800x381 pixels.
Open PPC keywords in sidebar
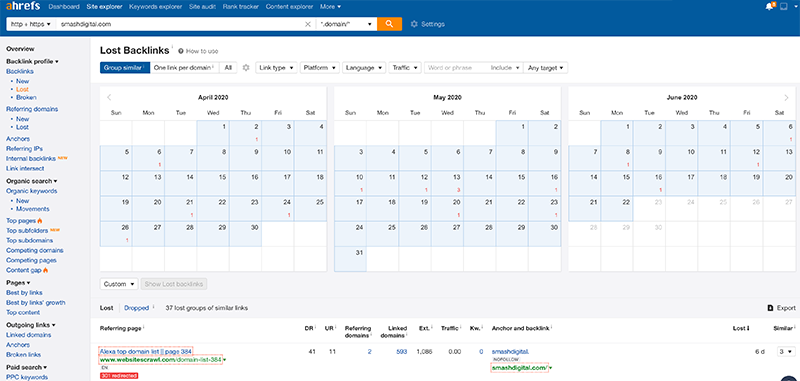pyautogui.click(x=27, y=377)
